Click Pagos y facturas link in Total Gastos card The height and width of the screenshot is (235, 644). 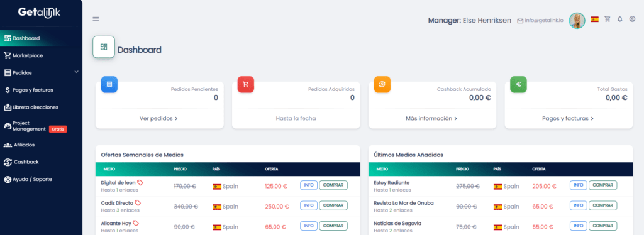(568, 119)
